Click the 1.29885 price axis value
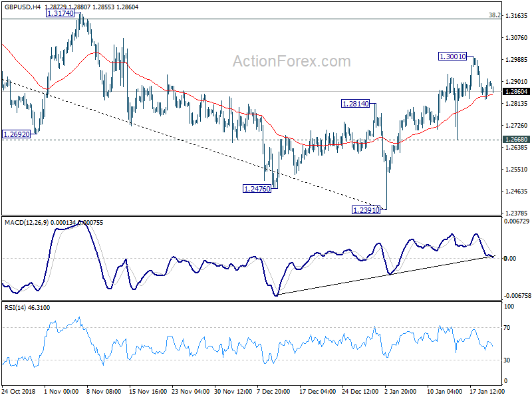The image size is (532, 399). [517, 60]
